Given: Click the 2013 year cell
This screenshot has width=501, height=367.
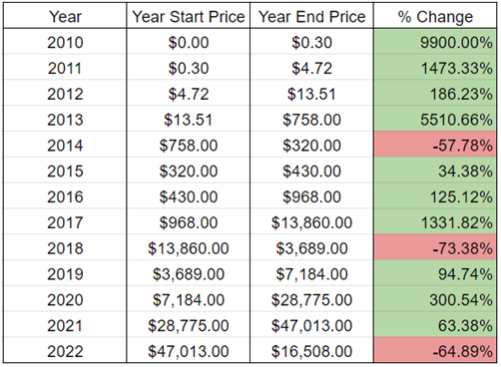Looking at the screenshot, I should [x=65, y=119].
